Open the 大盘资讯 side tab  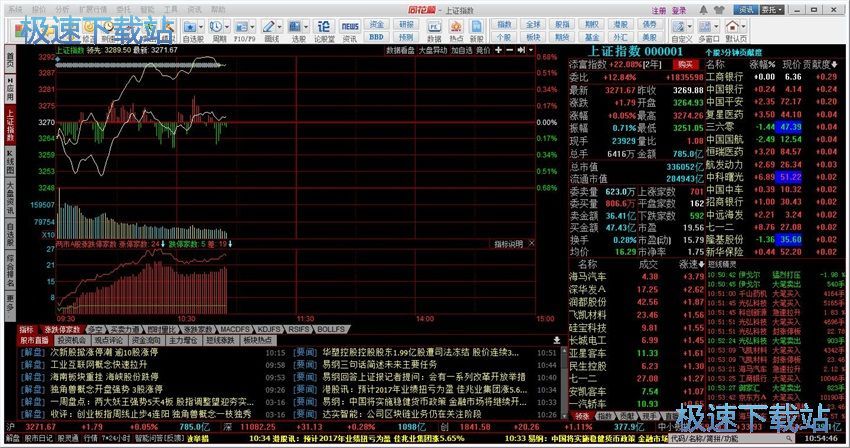[x=10, y=197]
